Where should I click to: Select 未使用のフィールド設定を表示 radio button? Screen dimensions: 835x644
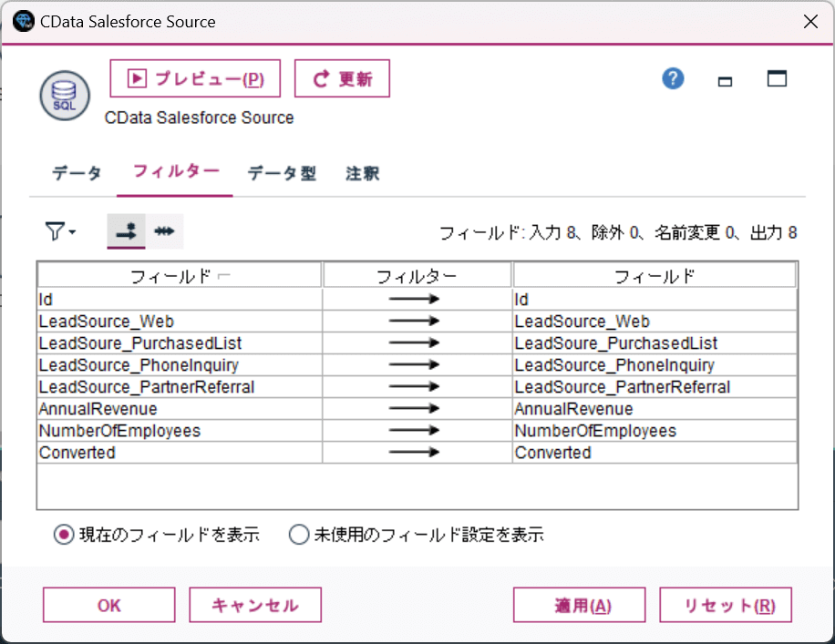coord(299,536)
